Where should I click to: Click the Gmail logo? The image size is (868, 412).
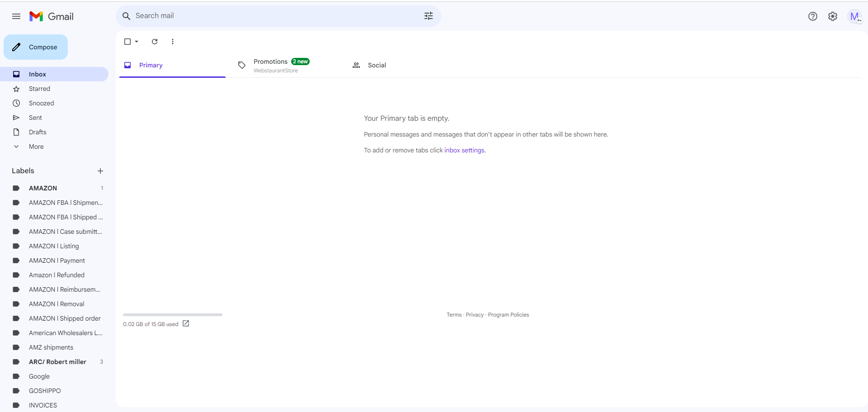click(51, 16)
